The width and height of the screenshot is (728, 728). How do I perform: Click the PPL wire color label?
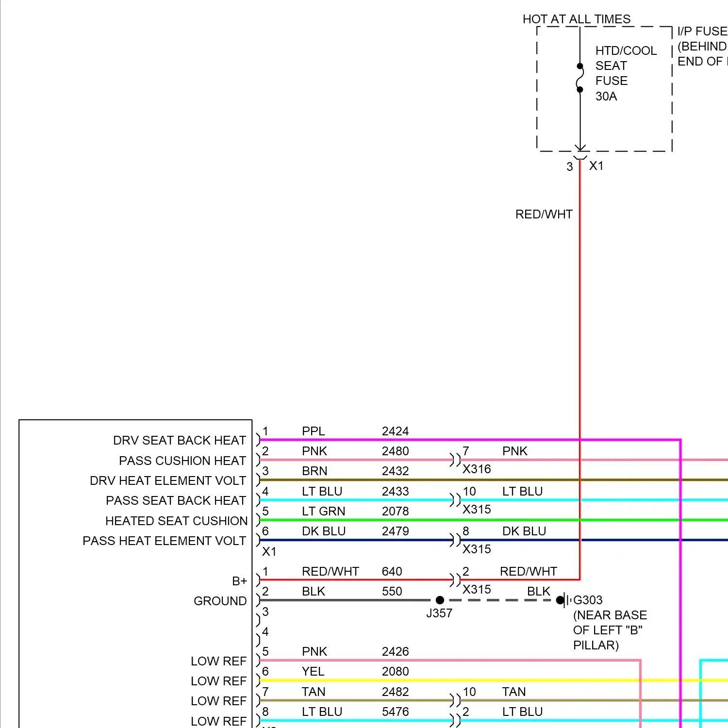pyautogui.click(x=314, y=431)
